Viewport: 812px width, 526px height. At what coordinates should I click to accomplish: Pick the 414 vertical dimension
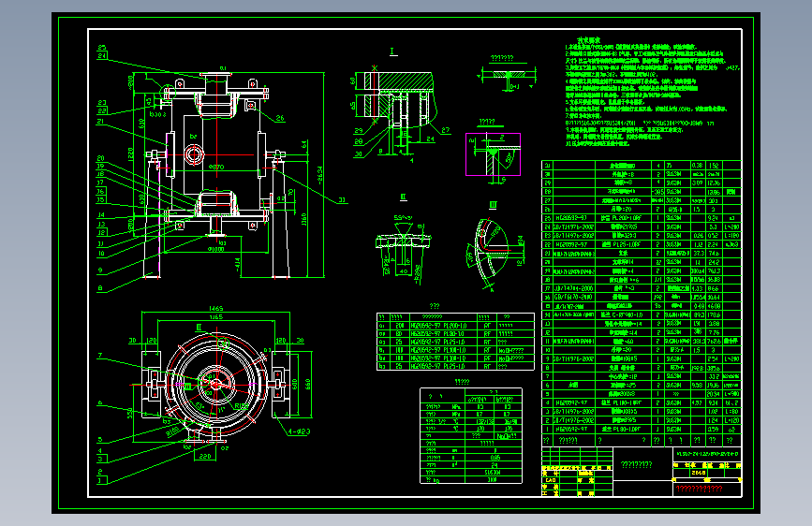tap(237, 265)
